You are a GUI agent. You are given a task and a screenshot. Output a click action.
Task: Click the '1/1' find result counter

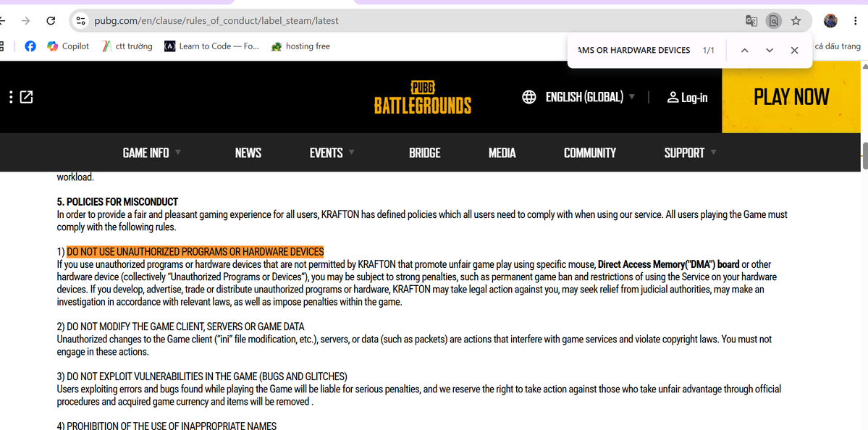click(x=709, y=51)
